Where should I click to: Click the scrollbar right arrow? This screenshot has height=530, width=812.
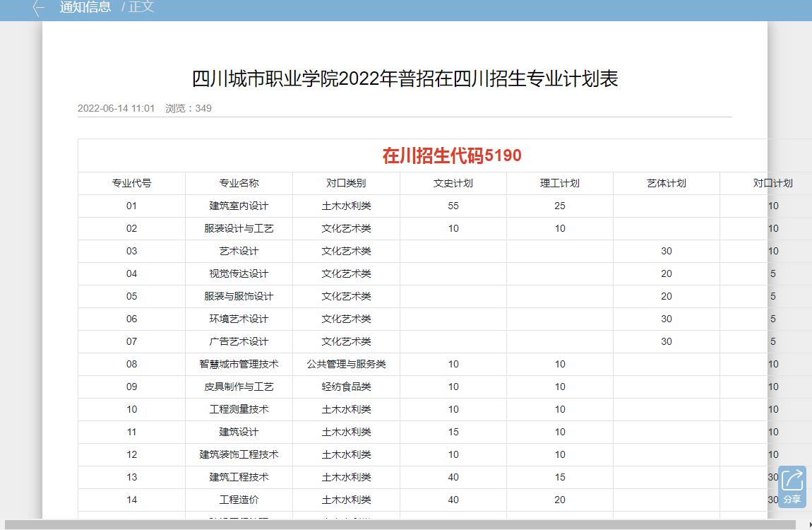[809, 525]
